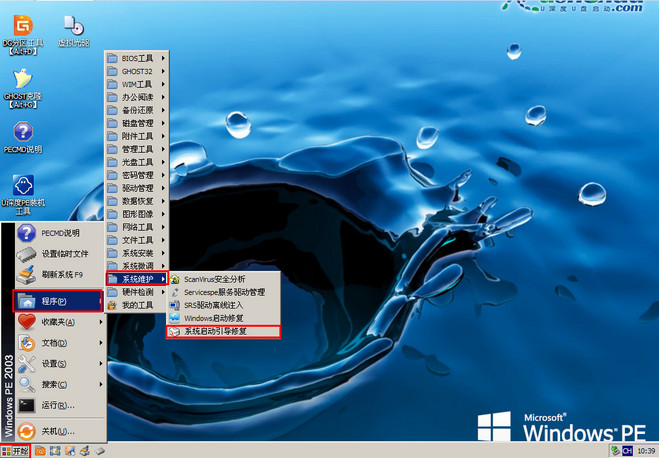Click the 开始 Start button

click(x=15, y=451)
